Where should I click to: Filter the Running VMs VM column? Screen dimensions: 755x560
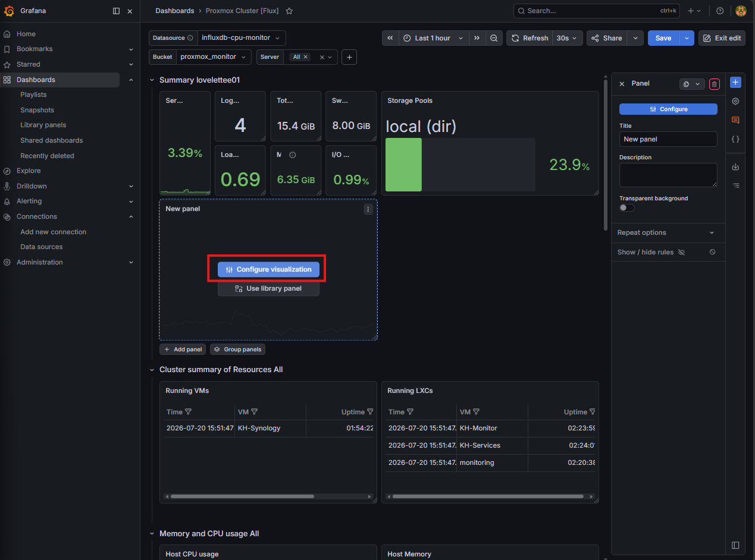(x=254, y=412)
